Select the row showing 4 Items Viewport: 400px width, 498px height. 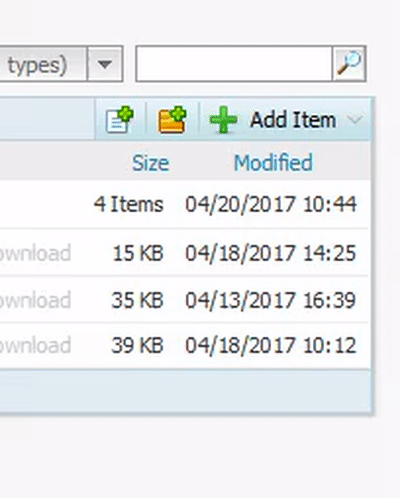[185, 204]
